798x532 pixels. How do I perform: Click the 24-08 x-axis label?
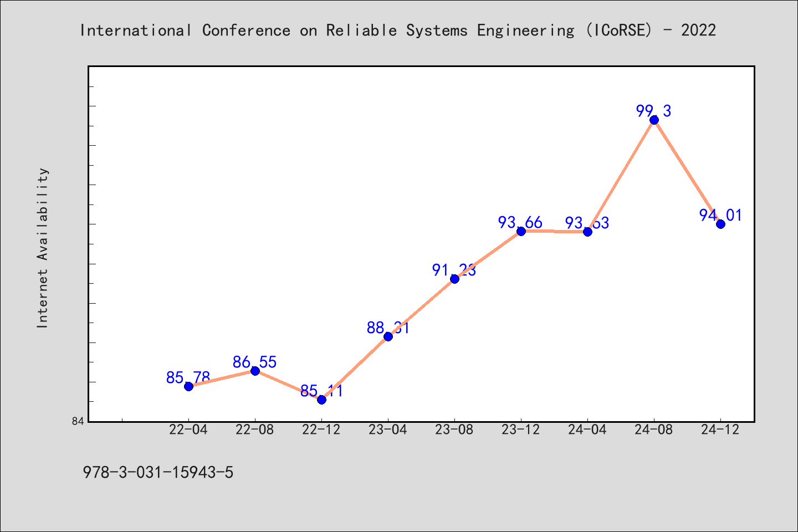(x=654, y=429)
